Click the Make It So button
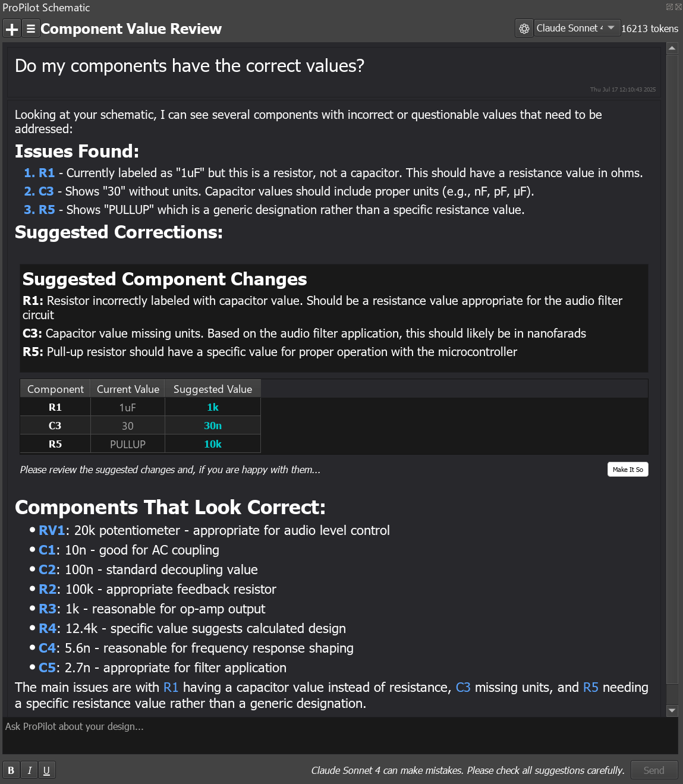The height and width of the screenshot is (784, 683). [628, 470]
